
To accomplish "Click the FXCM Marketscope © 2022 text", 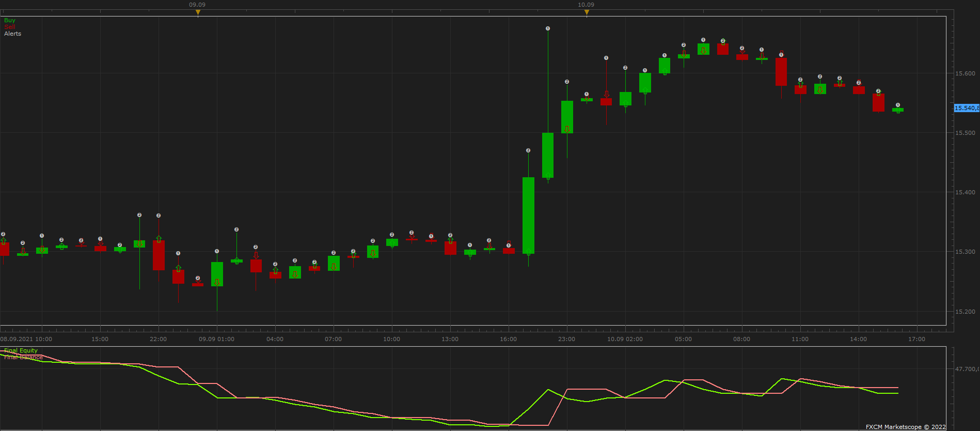I will tap(906, 427).
